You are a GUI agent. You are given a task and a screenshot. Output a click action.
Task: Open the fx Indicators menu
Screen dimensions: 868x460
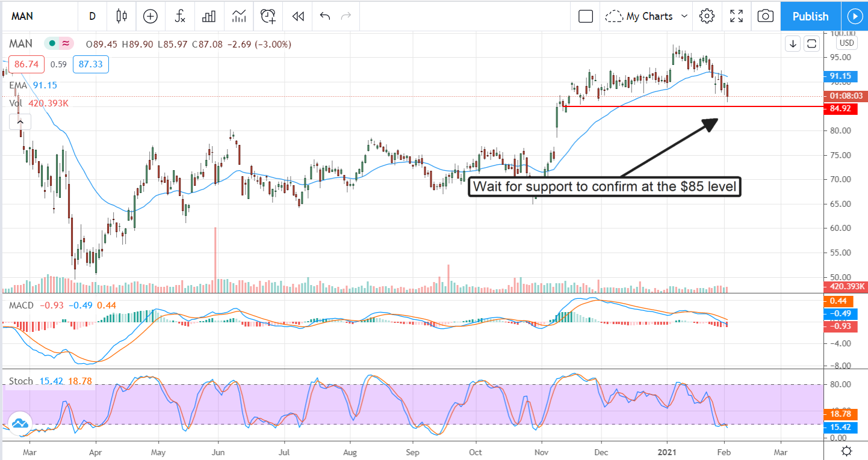click(180, 16)
